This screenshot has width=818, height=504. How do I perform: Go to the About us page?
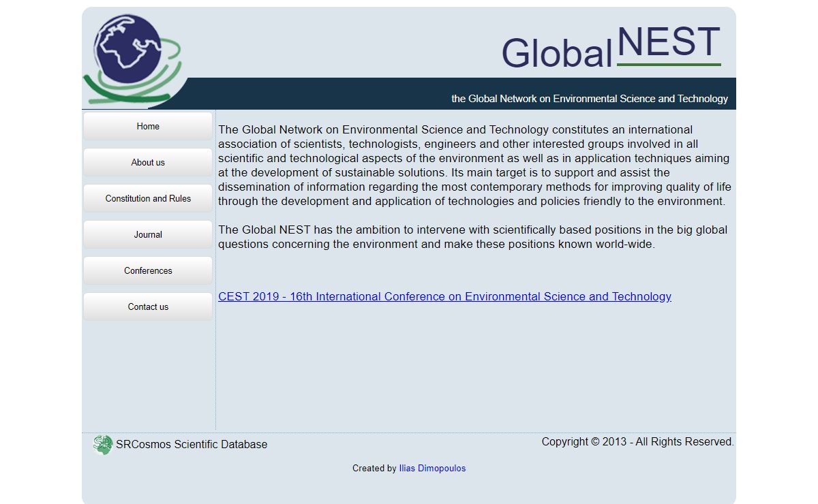(148, 162)
